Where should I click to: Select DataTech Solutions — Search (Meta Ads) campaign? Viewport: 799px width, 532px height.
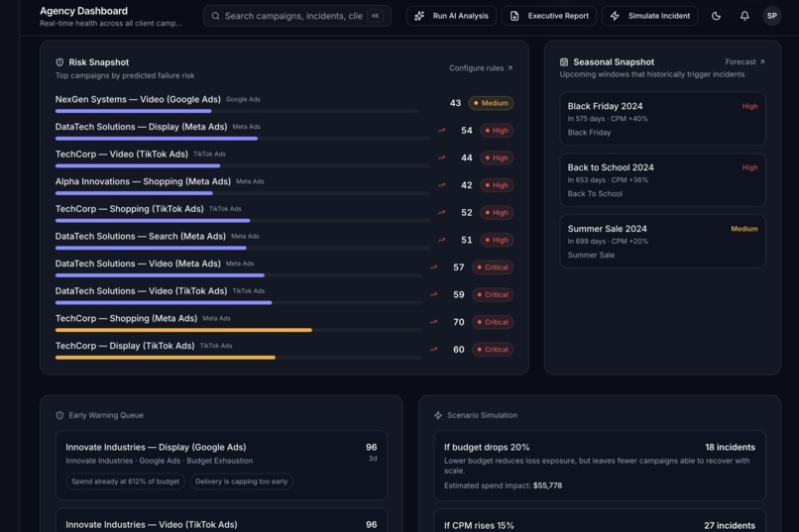click(x=141, y=236)
